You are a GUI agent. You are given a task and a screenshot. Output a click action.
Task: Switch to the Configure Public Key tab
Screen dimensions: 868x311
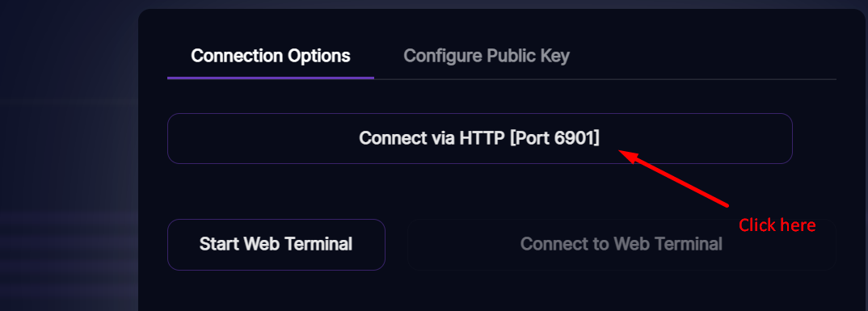point(486,56)
